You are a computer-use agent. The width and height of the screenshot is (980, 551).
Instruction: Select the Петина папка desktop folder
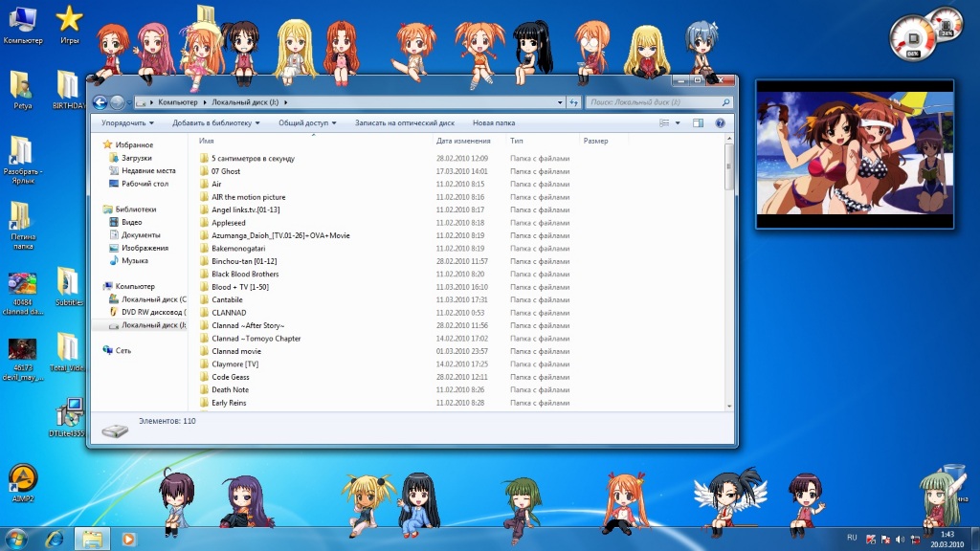(23, 226)
